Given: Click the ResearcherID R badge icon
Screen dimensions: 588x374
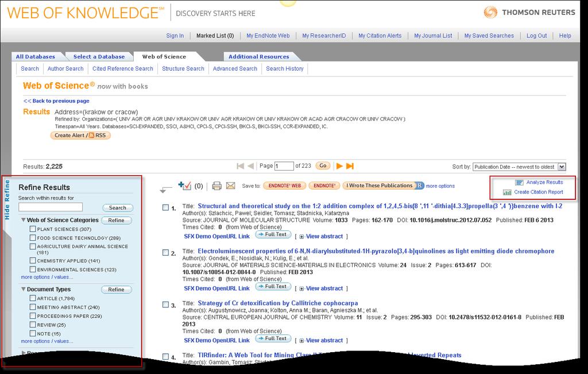Looking at the screenshot, I should click(x=420, y=186).
